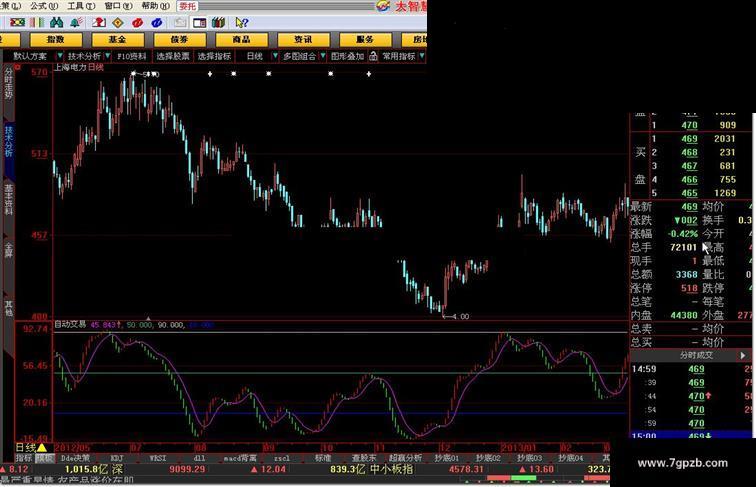Click the yellow 基金 button

118,39
